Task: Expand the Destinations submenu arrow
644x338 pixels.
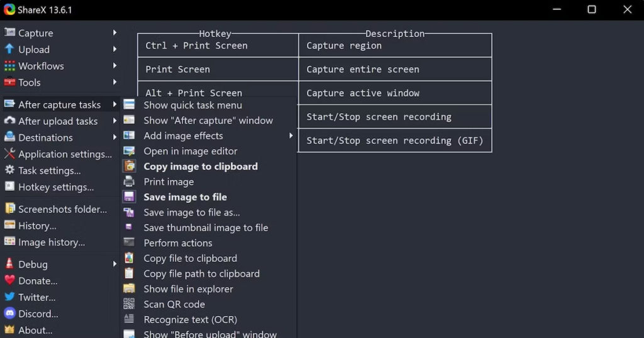Action: pos(115,138)
